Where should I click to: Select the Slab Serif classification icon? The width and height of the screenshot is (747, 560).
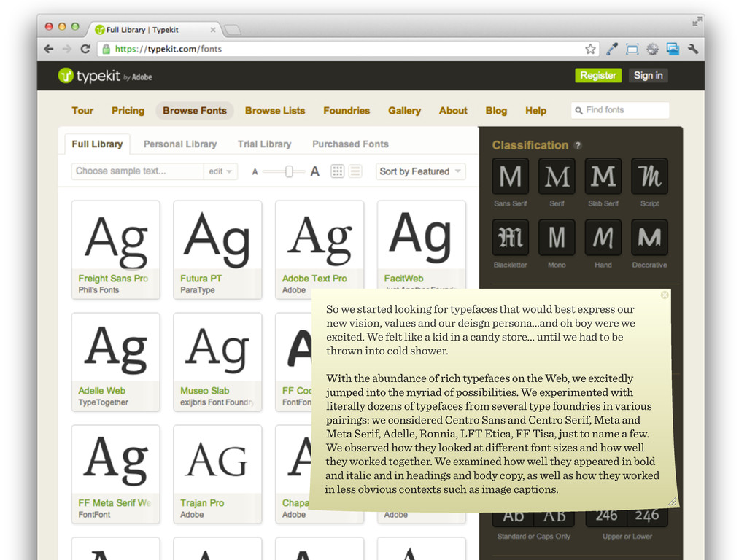point(603,176)
